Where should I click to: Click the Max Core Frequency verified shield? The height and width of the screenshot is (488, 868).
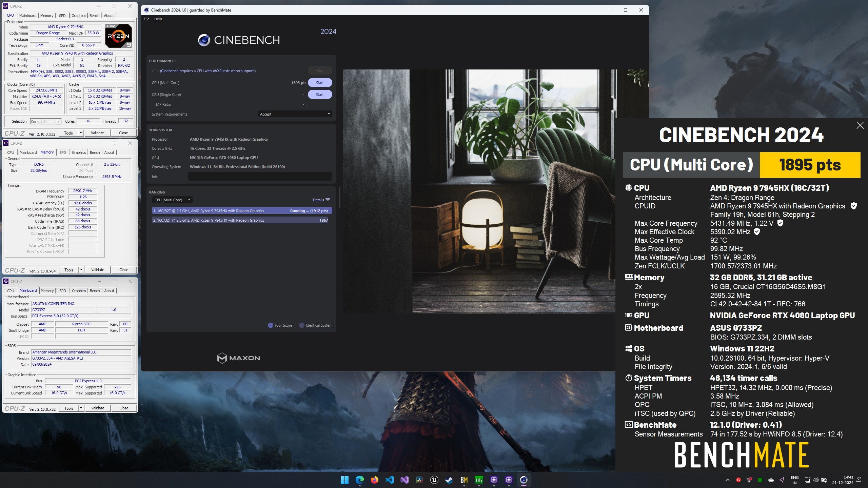coord(780,223)
